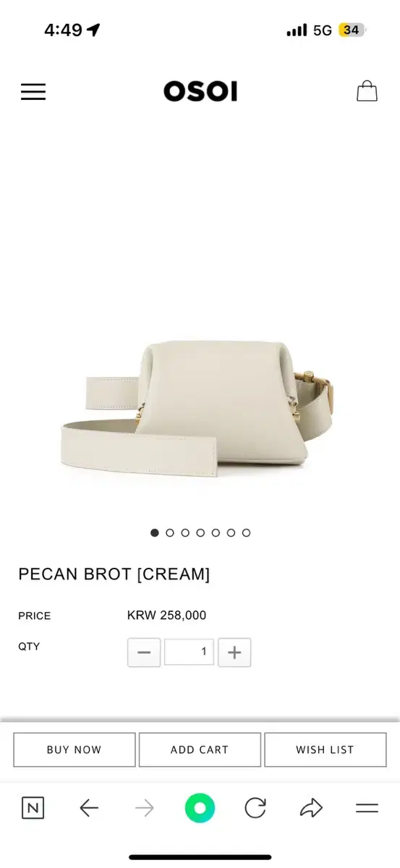400x868 pixels.
Task: Select the last image carousel dot
Action: click(x=246, y=532)
